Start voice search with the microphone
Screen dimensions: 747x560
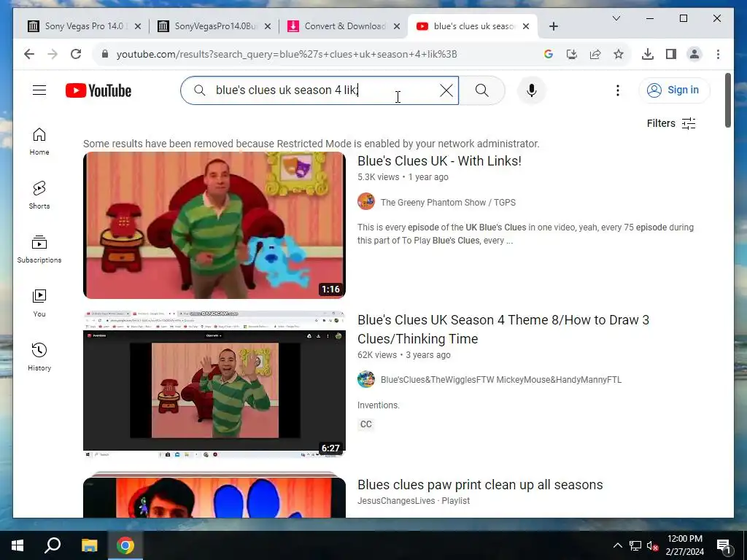click(531, 90)
